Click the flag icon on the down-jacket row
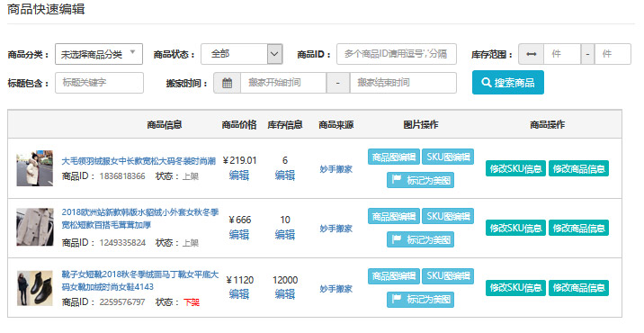 pyautogui.click(x=397, y=180)
